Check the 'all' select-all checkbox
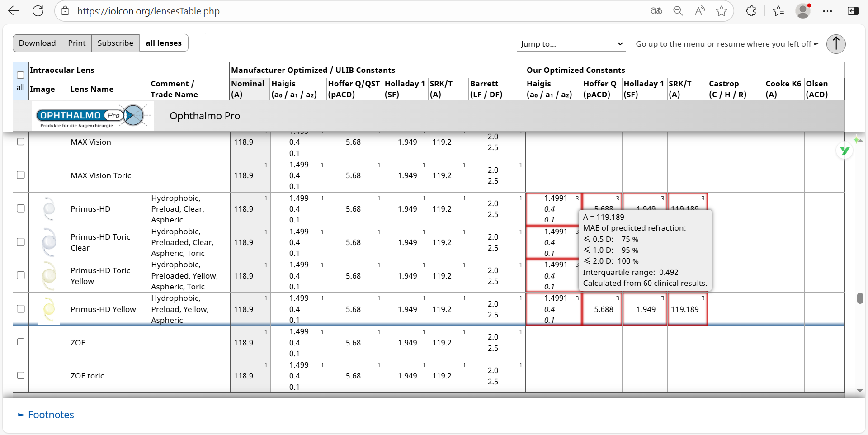The image size is (868, 435). point(20,75)
